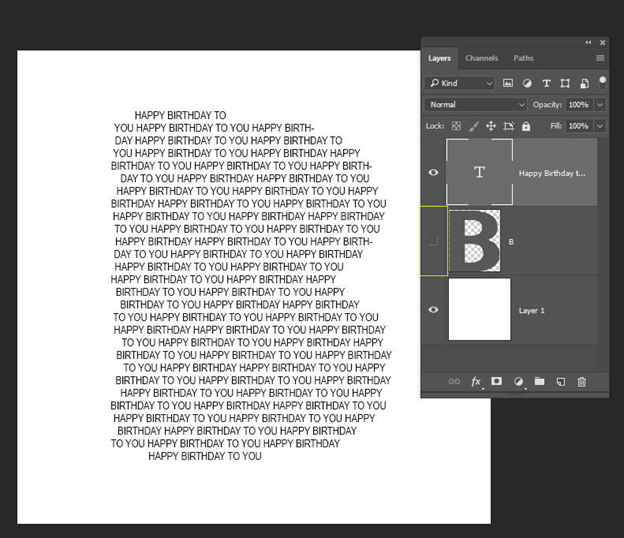
Task: Filter layers by smart object icon
Action: coord(584,83)
